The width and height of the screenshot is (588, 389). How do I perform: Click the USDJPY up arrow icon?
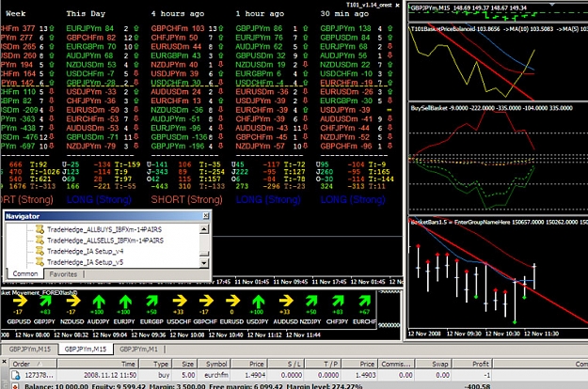258,302
